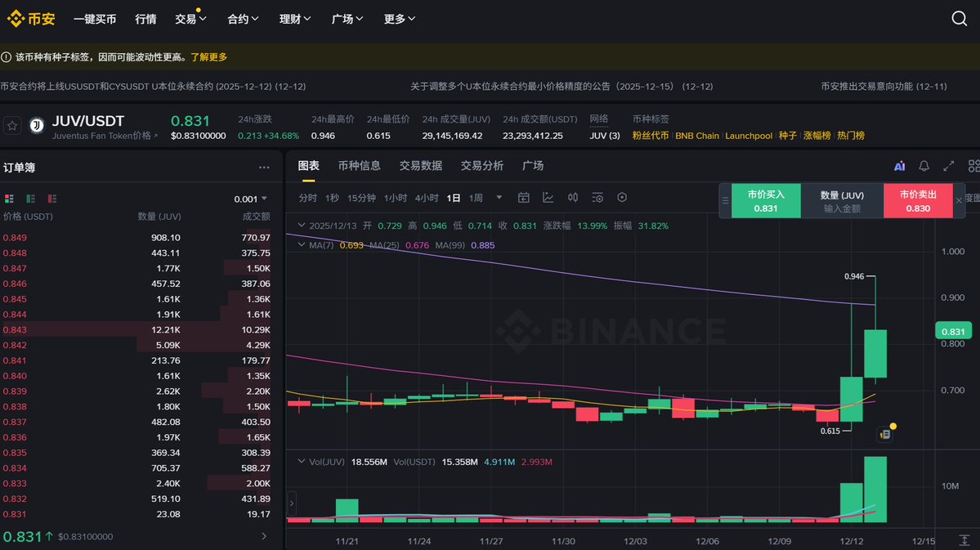Click the info icon in warning banner
This screenshot has height=550, width=980.
click(x=7, y=57)
